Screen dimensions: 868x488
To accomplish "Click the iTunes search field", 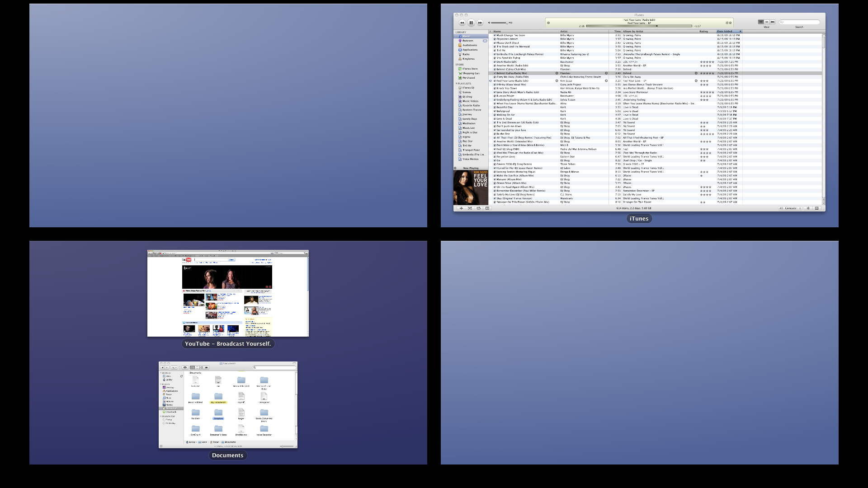I will (801, 22).
